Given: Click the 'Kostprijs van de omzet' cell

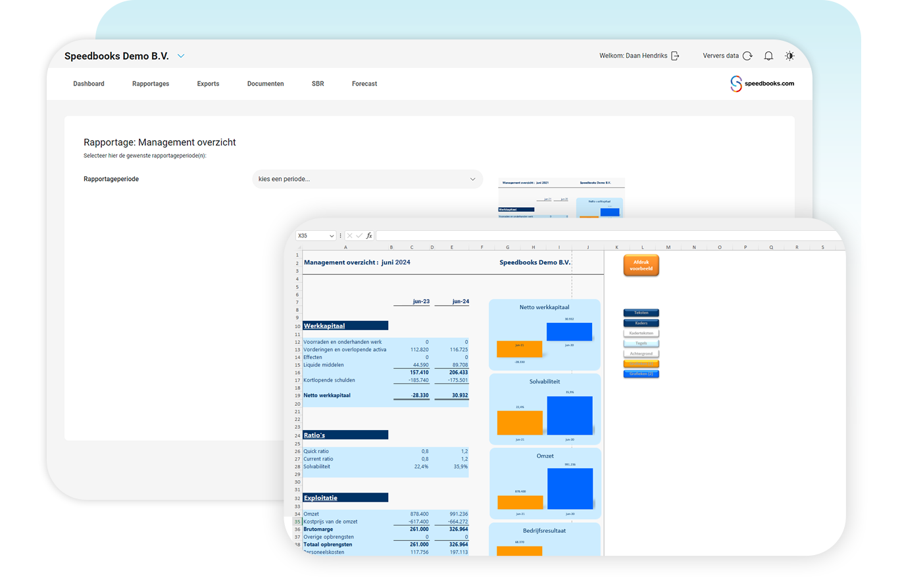Looking at the screenshot, I should click(330, 522).
